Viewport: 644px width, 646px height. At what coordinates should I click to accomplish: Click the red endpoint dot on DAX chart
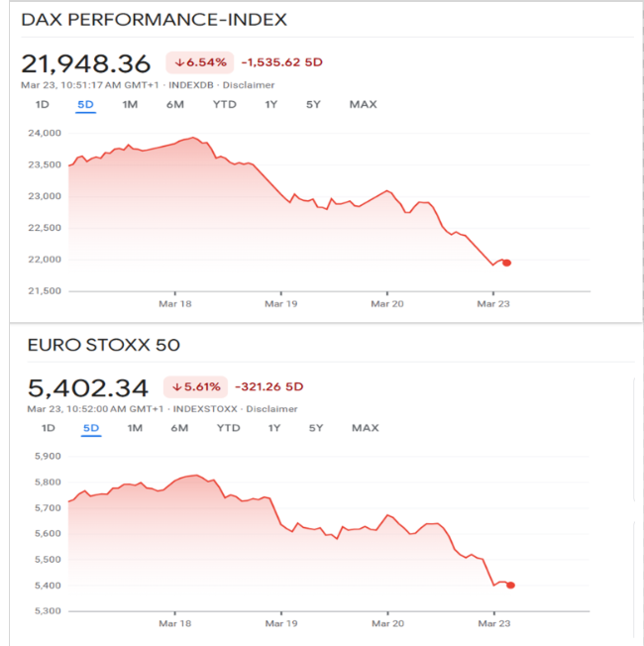tap(507, 263)
